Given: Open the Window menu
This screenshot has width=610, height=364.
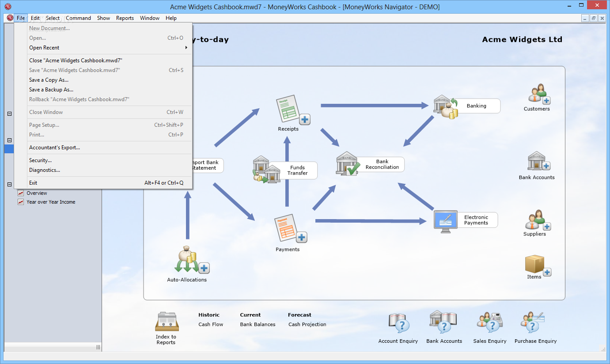Looking at the screenshot, I should tap(150, 18).
